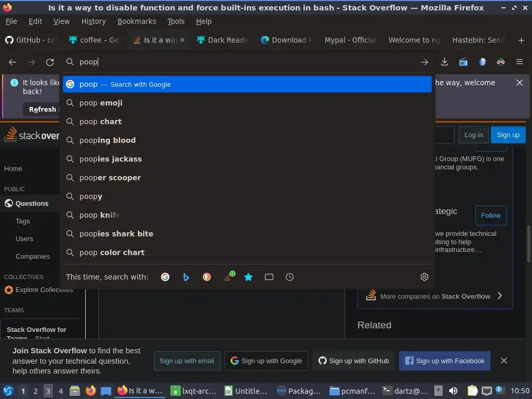
Task: Reload the page with the refresh icon
Action: [50, 62]
